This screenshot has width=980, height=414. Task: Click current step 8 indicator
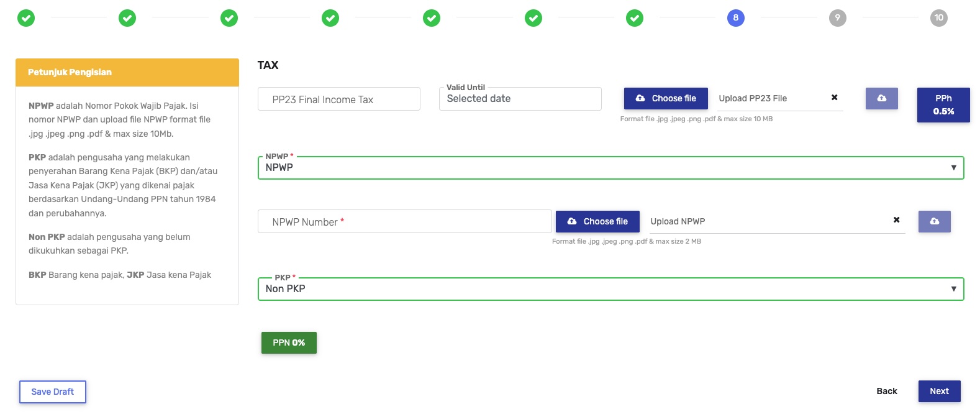736,18
